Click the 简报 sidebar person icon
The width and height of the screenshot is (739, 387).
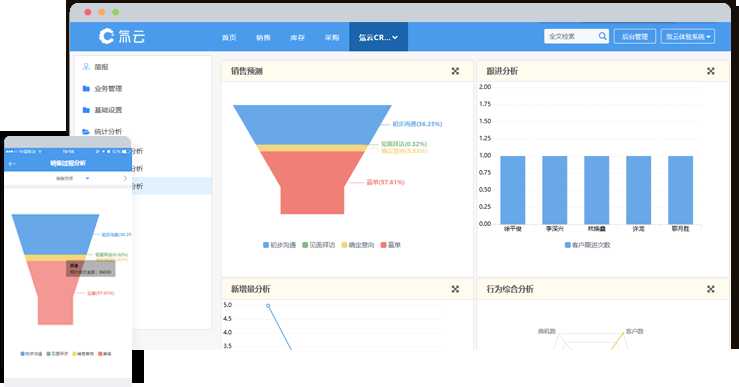click(86, 67)
